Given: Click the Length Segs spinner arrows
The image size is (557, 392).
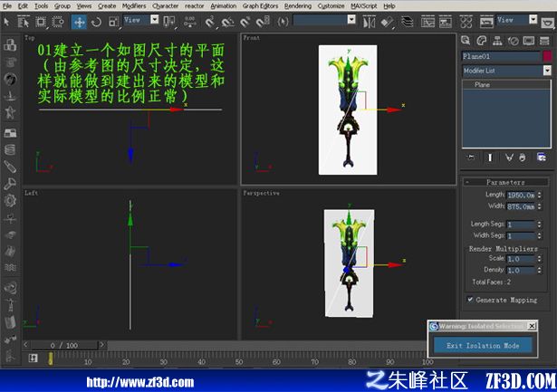Looking at the screenshot, I should click(539, 225).
